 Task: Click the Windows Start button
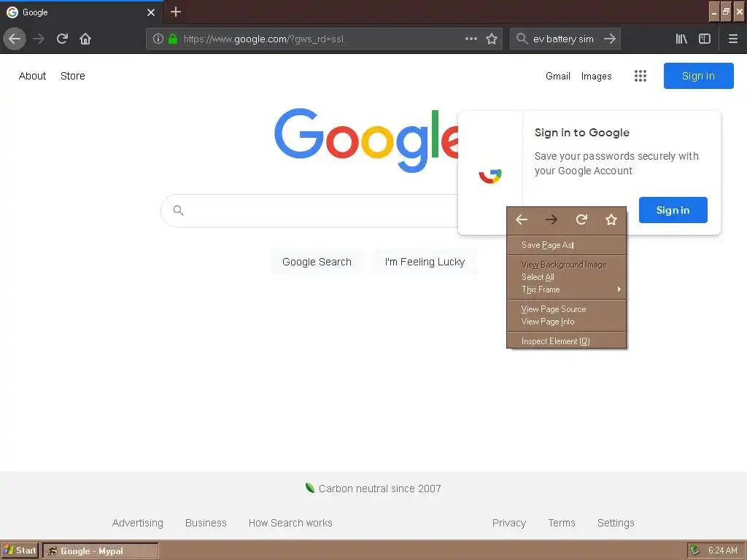click(20, 551)
